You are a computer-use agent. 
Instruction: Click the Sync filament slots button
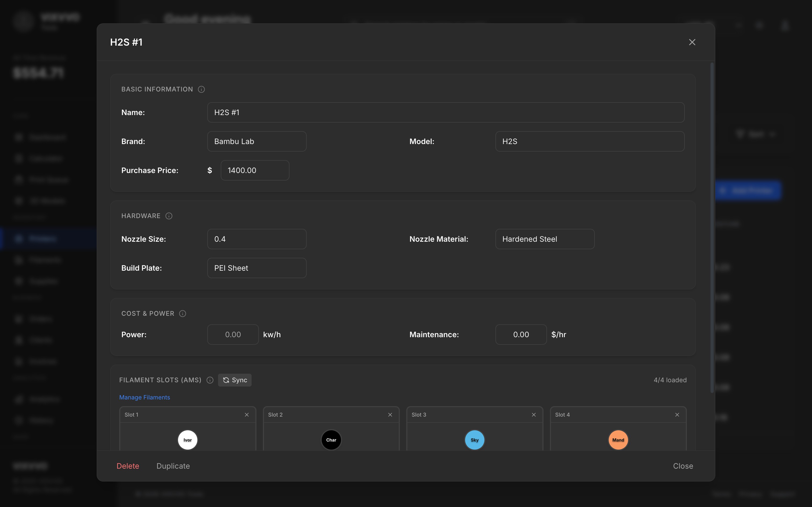coord(234,380)
